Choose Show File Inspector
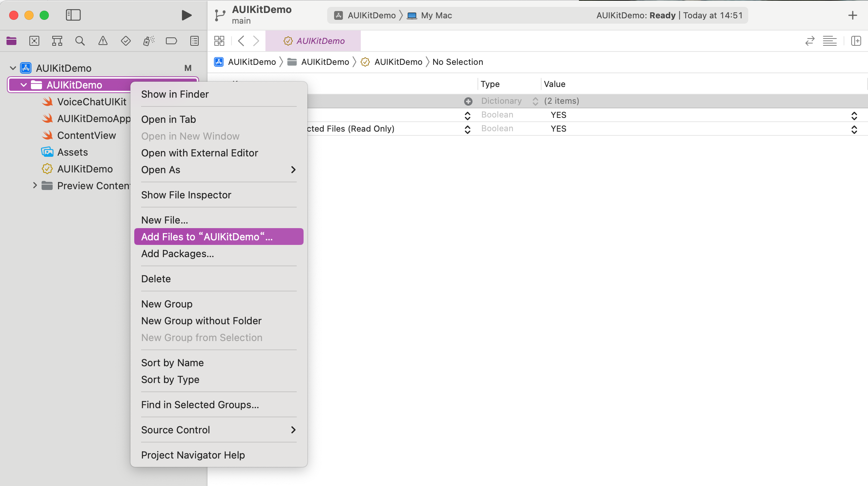868x486 pixels. 219,195
